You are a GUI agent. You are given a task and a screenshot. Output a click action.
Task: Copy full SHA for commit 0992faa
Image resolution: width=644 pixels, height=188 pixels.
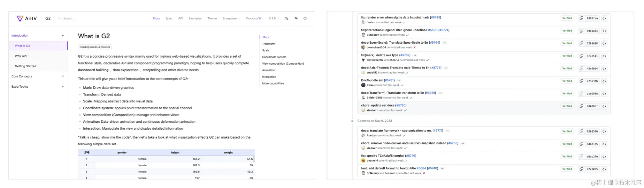[x=581, y=18]
